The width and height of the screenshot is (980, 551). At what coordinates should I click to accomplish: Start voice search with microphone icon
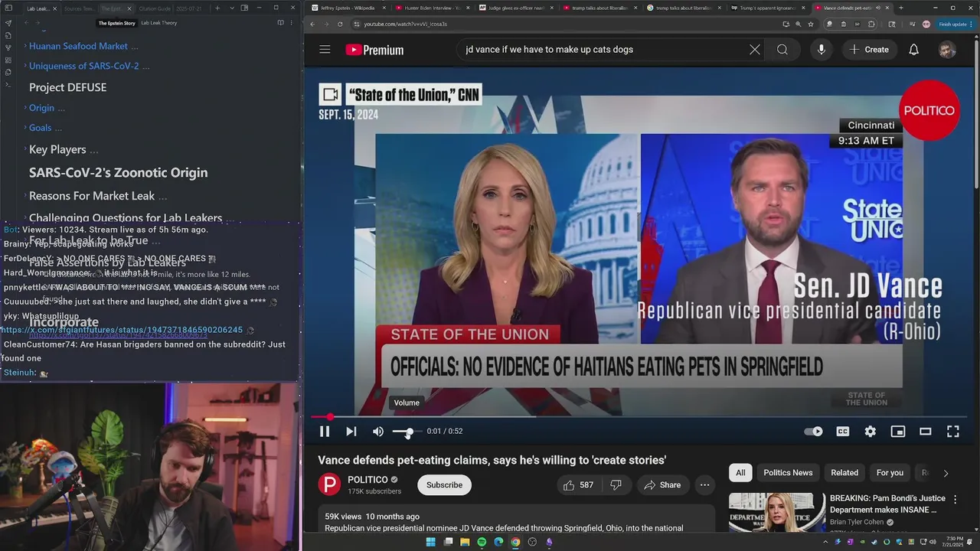click(821, 50)
